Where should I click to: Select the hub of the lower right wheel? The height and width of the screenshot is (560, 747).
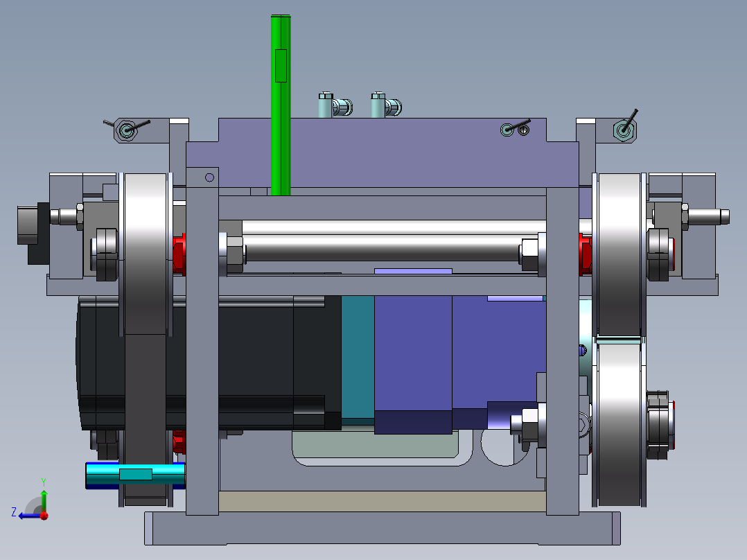coord(660,425)
